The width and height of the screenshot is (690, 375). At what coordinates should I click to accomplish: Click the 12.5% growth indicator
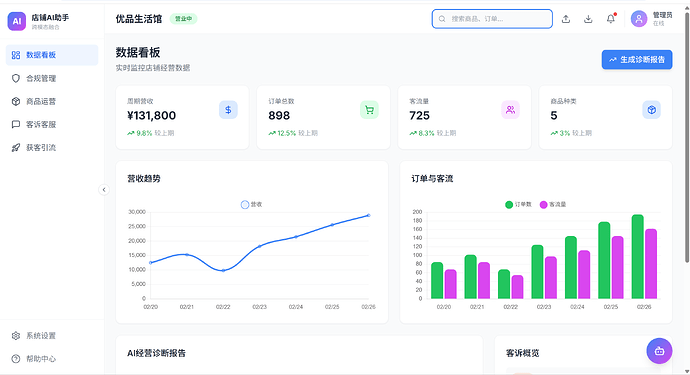[x=282, y=133]
